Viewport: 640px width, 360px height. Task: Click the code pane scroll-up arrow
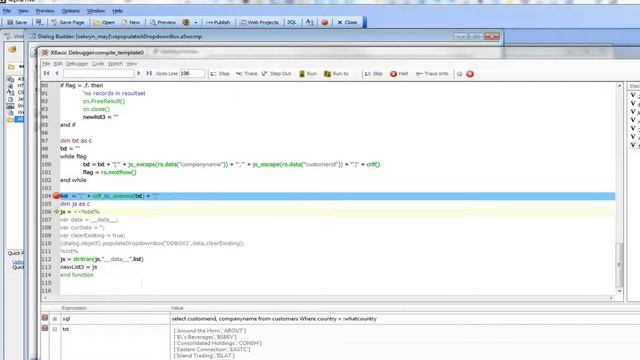[620, 86]
